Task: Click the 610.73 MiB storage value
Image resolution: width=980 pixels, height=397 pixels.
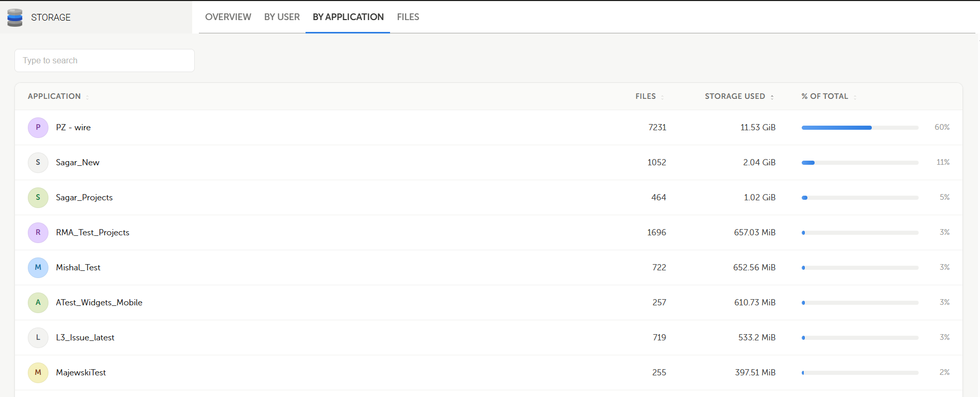Action: 755,303
